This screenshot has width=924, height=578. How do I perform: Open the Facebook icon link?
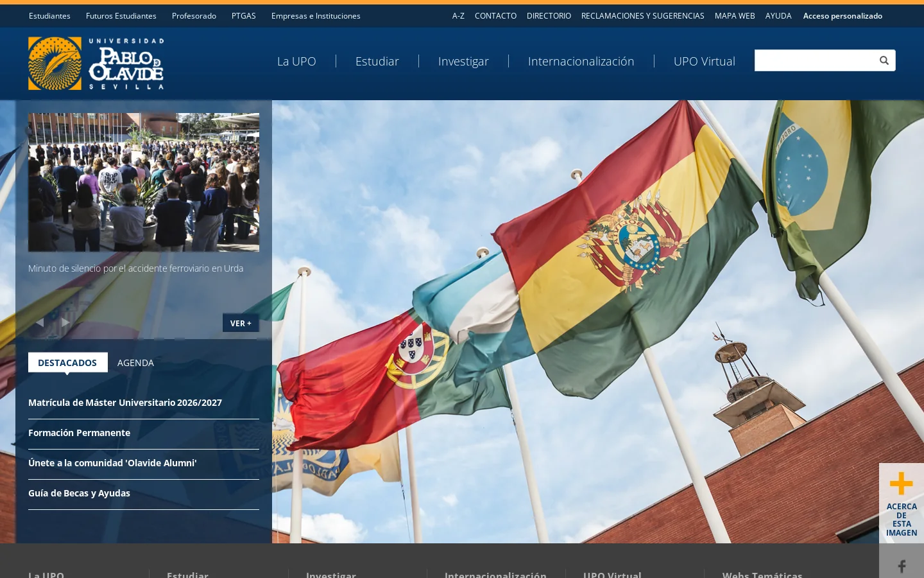tap(902, 566)
